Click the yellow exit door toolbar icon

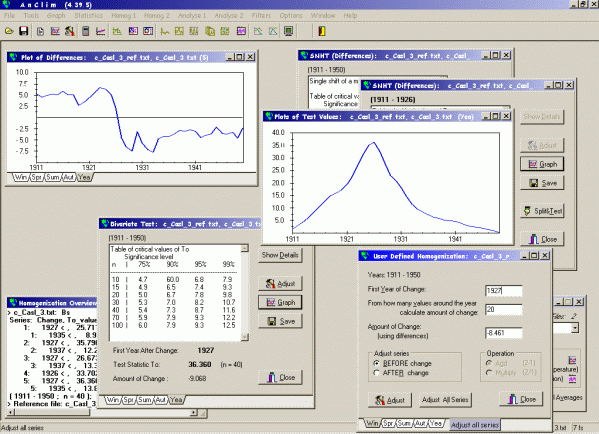322,31
